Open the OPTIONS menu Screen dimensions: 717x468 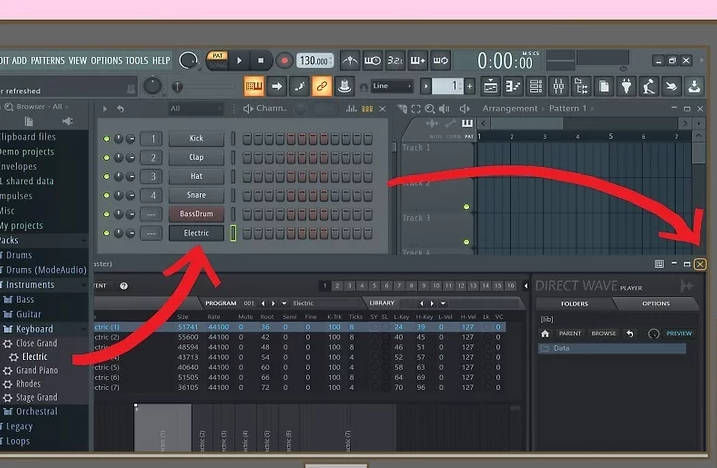point(106,60)
